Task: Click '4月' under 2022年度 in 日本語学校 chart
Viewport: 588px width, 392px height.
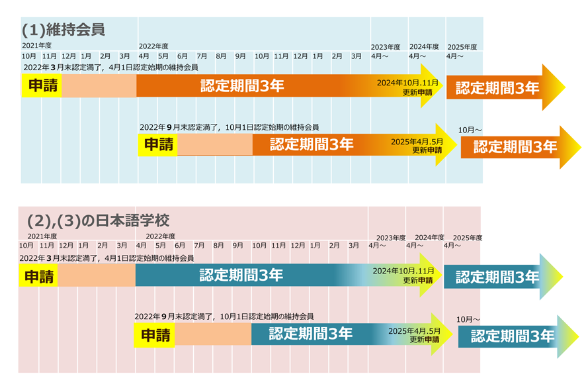Action: 141,246
